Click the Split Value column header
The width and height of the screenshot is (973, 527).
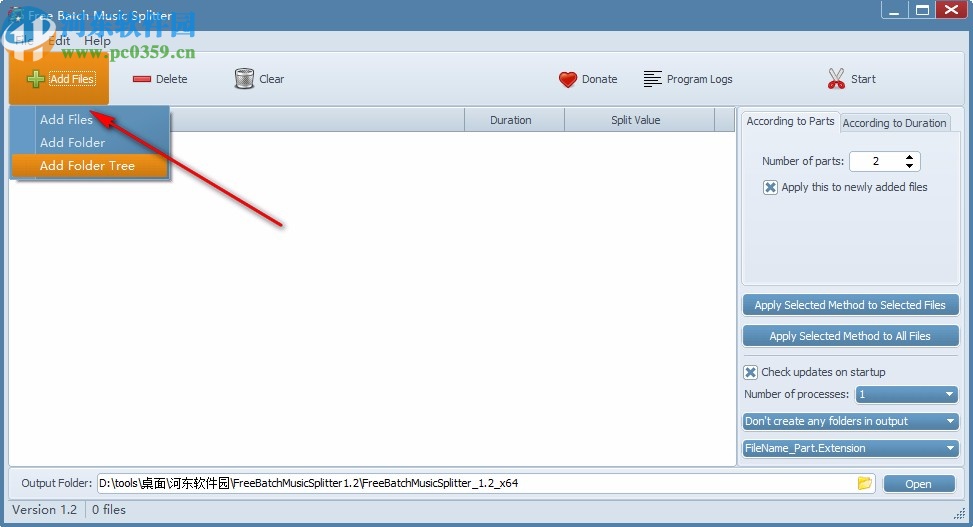pos(639,120)
